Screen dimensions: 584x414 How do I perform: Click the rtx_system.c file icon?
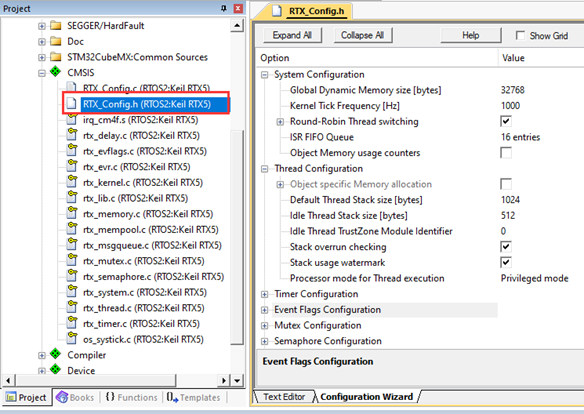pos(72,292)
